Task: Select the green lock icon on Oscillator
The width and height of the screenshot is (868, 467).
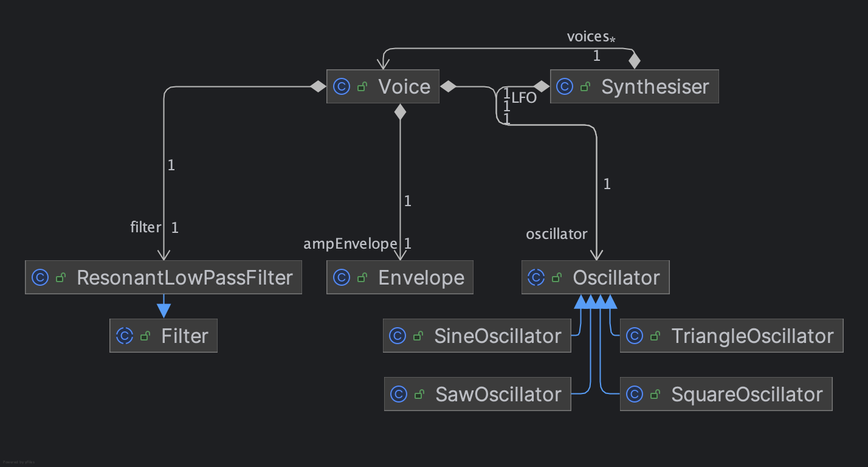Action: pyautogui.click(x=557, y=278)
